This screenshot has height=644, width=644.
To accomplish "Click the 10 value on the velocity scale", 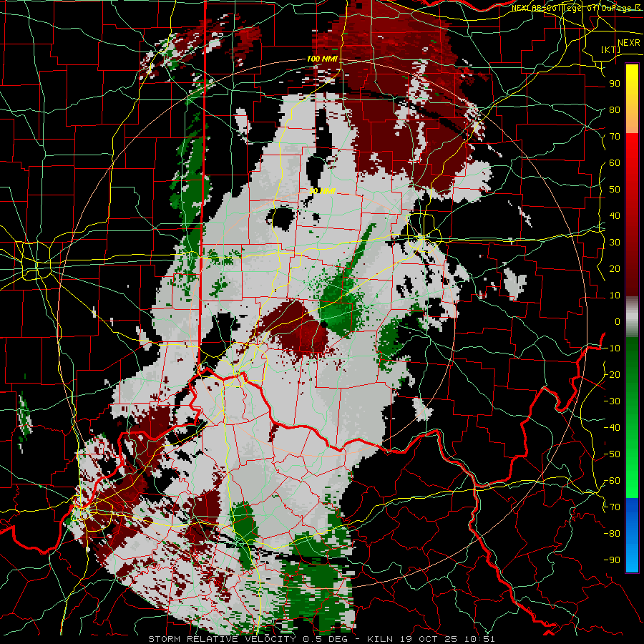I will tap(615, 296).
